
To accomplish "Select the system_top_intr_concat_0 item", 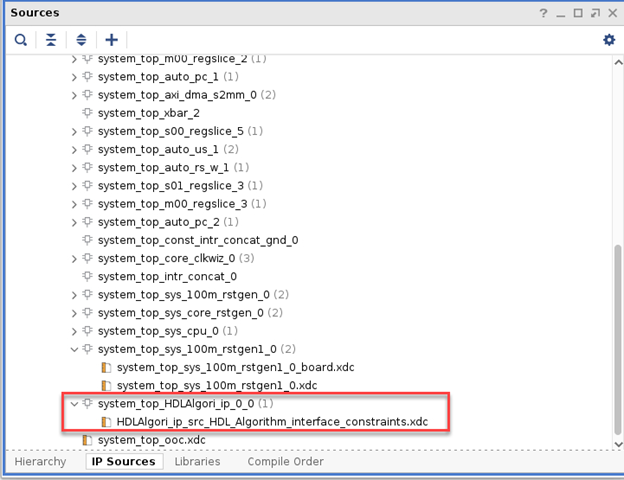I will click(167, 276).
